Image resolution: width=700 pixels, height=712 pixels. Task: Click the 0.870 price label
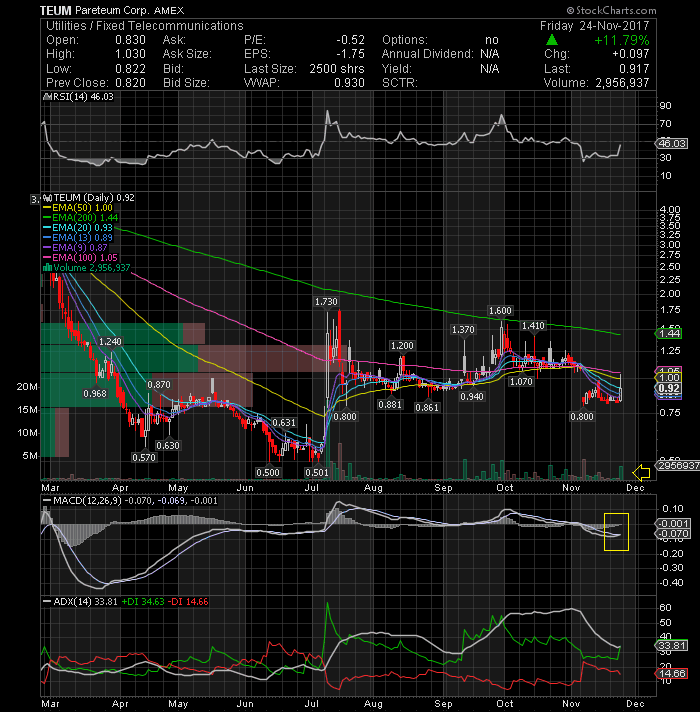(159, 385)
